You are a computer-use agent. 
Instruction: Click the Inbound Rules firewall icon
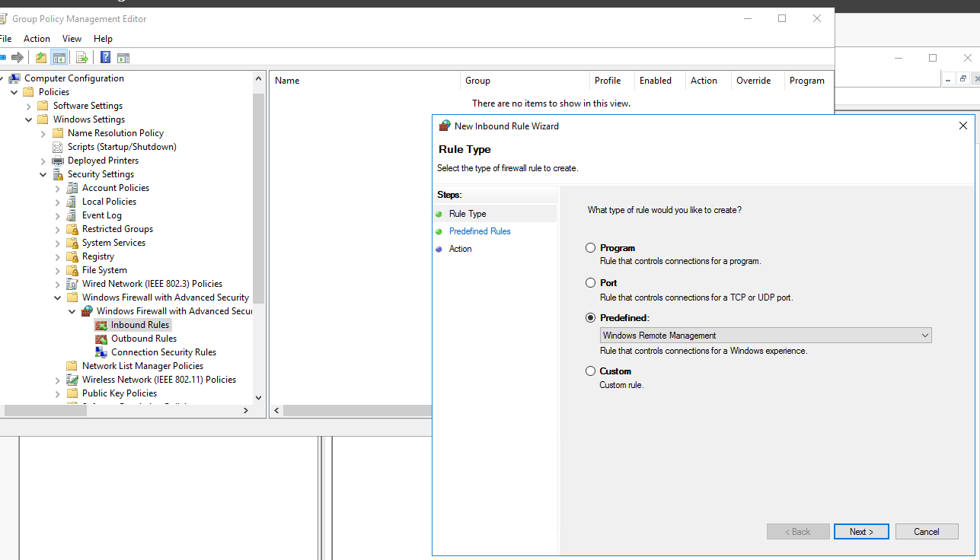tap(101, 325)
